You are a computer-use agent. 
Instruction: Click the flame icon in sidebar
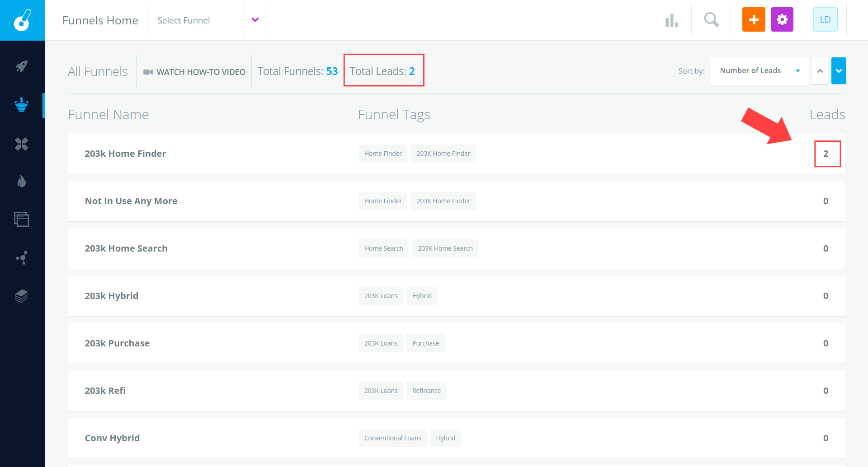pos(22,181)
